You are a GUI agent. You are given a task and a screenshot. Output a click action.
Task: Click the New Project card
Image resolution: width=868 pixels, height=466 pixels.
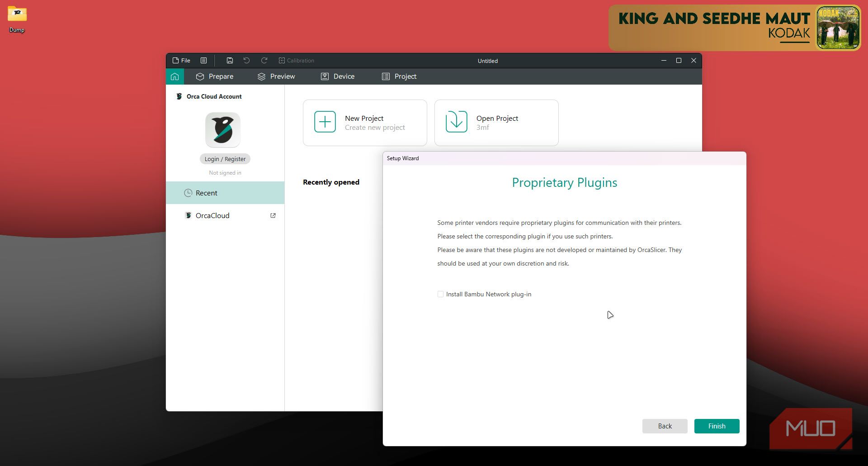click(365, 123)
